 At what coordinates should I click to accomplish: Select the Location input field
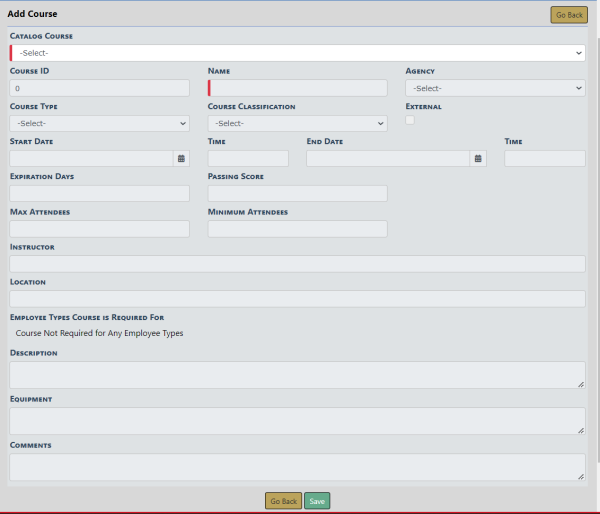point(297,299)
